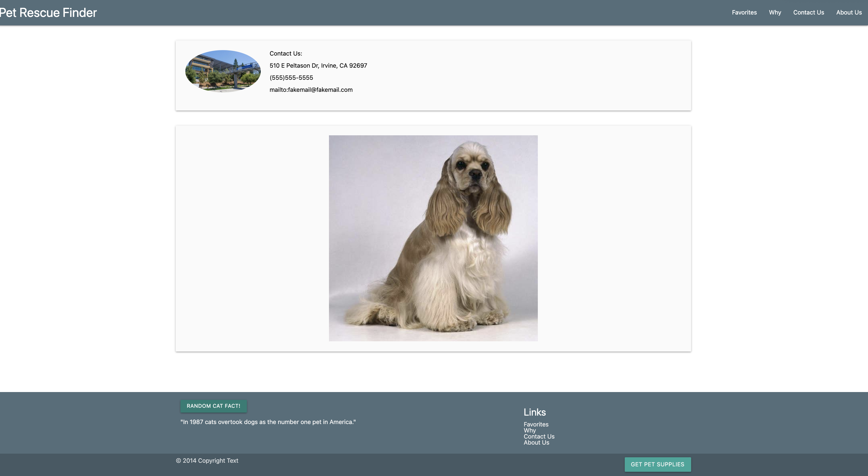This screenshot has height=476, width=868.
Task: Open About Us in the top navbar
Action: point(849,12)
